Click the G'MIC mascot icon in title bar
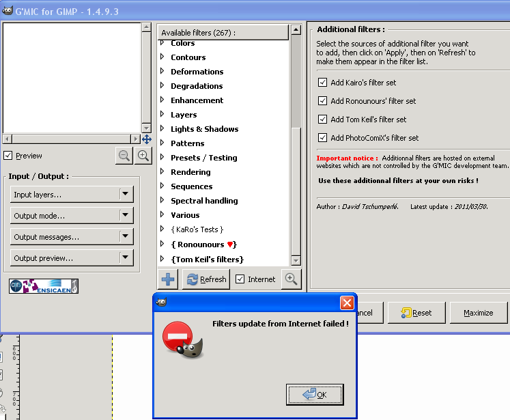The width and height of the screenshot is (510, 420). coord(8,11)
